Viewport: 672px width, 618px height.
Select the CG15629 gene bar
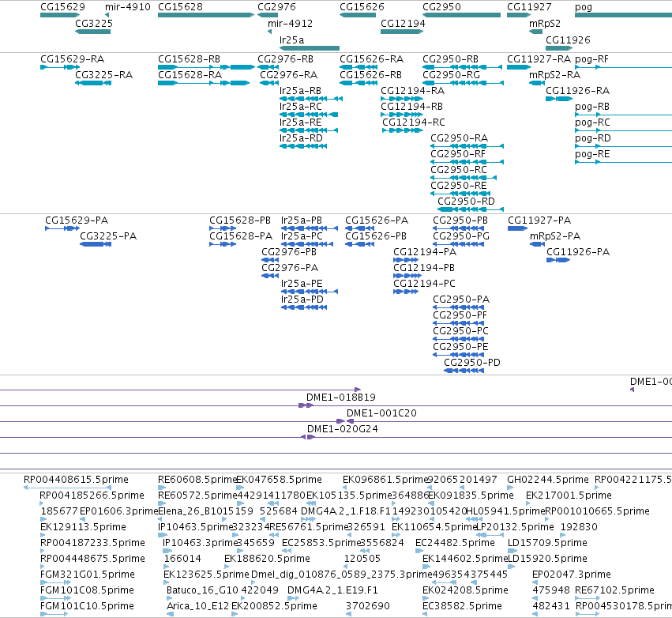coord(60,15)
